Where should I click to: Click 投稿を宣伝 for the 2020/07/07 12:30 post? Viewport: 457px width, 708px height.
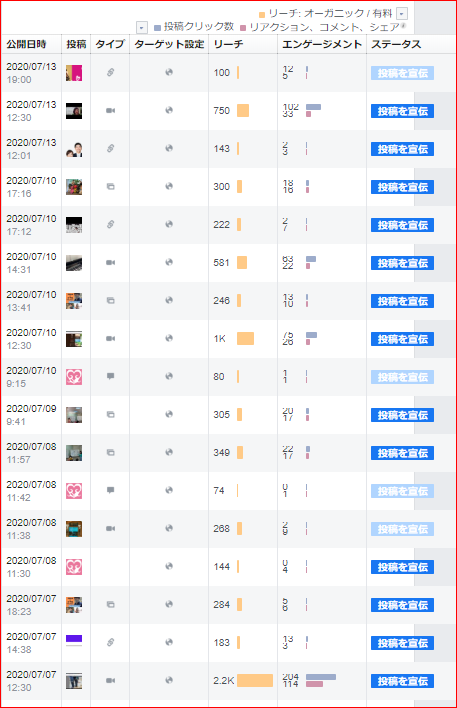[x=402, y=681]
